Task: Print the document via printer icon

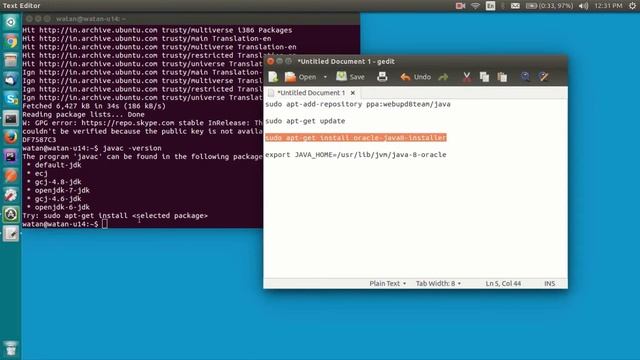Action: click(x=382, y=77)
